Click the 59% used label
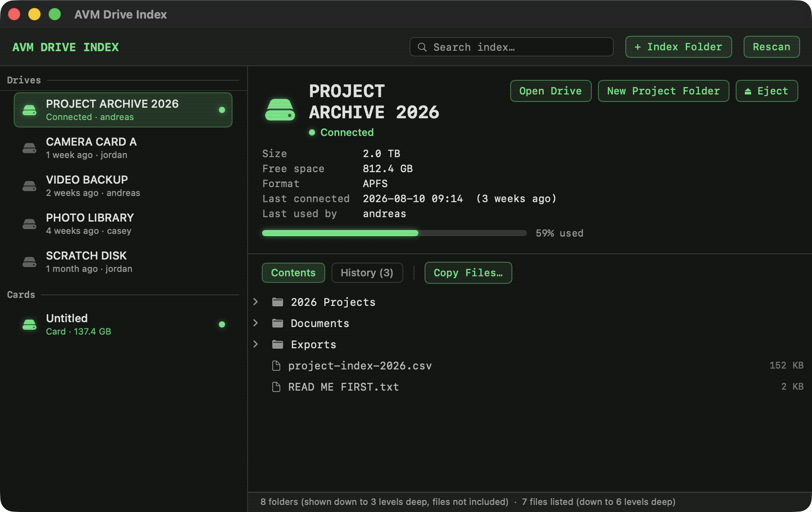The image size is (812, 512). [x=560, y=233]
